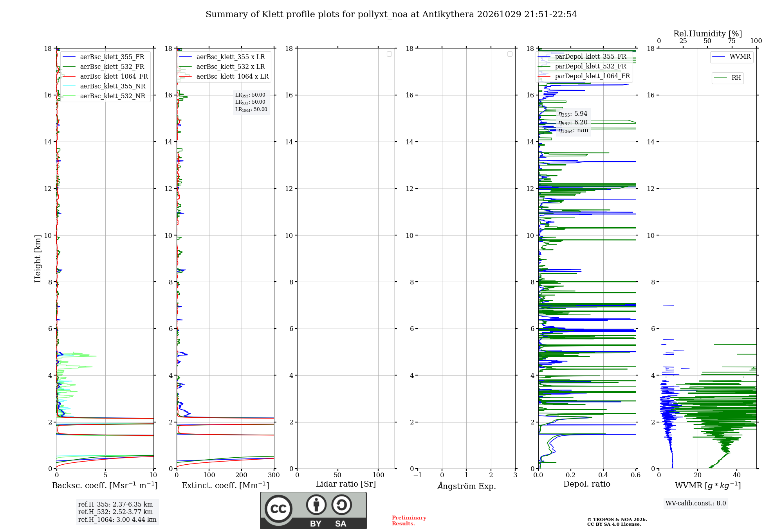
Task: Click the empty legend box in Ångström Exp. plot
Action: [510, 54]
